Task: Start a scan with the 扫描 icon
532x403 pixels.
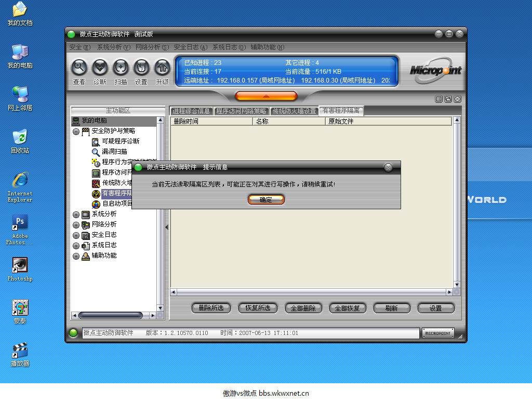Action: (121, 68)
